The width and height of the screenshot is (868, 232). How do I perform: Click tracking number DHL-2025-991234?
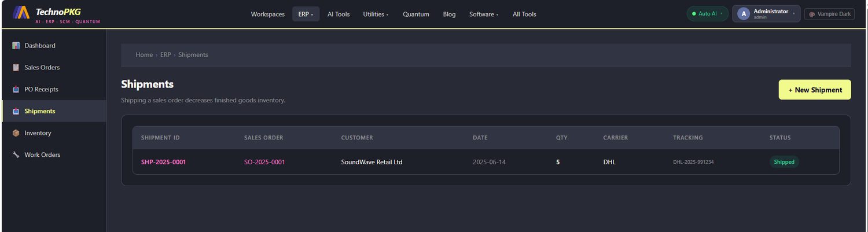pyautogui.click(x=693, y=162)
